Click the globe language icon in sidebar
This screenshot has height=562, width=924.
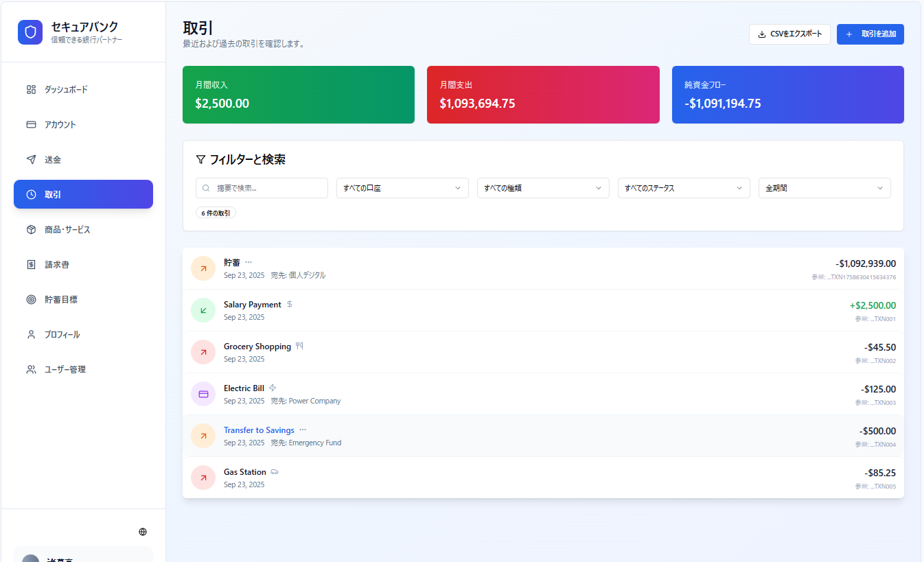[x=143, y=532]
